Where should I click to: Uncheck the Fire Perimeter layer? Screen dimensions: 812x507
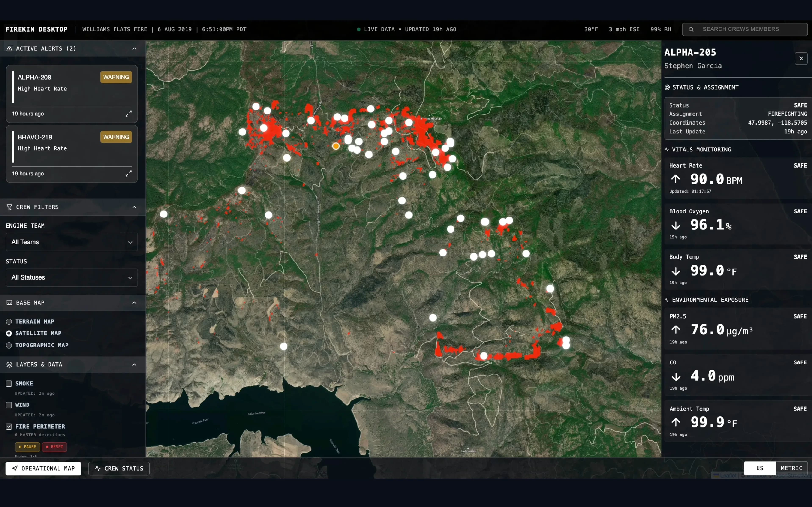click(x=9, y=427)
